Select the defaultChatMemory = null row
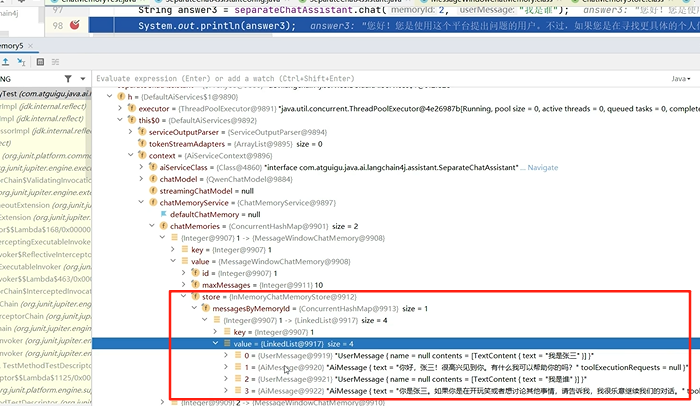This screenshot has height=406, width=700. (396, 214)
